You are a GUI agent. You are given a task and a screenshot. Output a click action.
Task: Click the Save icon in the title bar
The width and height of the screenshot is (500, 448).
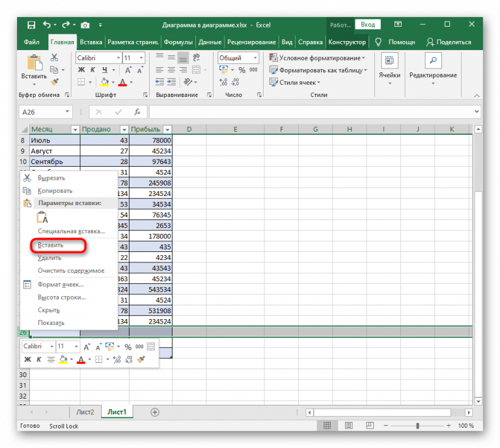[x=31, y=25]
